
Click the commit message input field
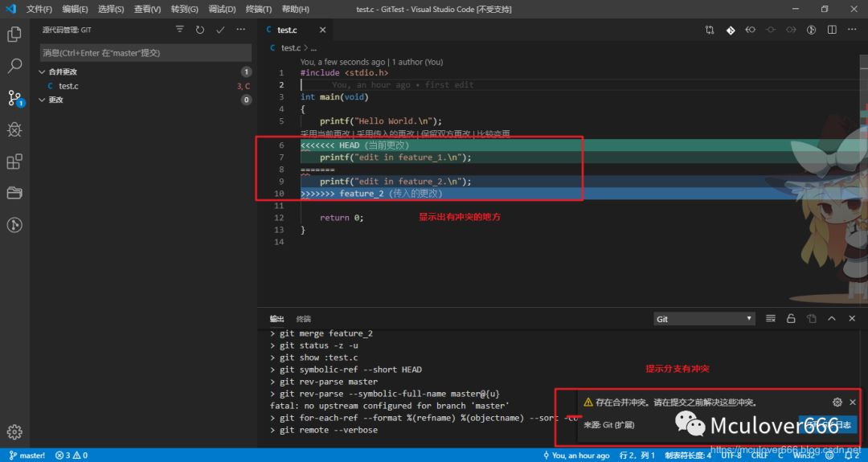(x=145, y=52)
